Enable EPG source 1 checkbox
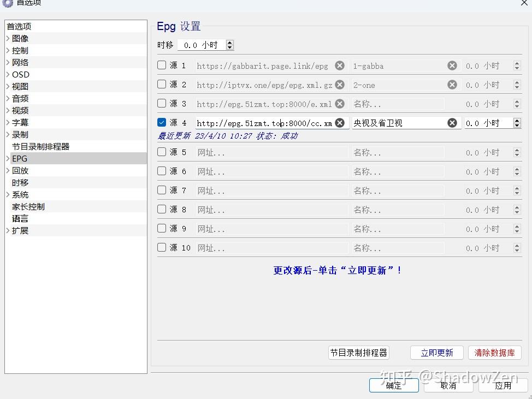This screenshot has width=532, height=399. point(161,64)
